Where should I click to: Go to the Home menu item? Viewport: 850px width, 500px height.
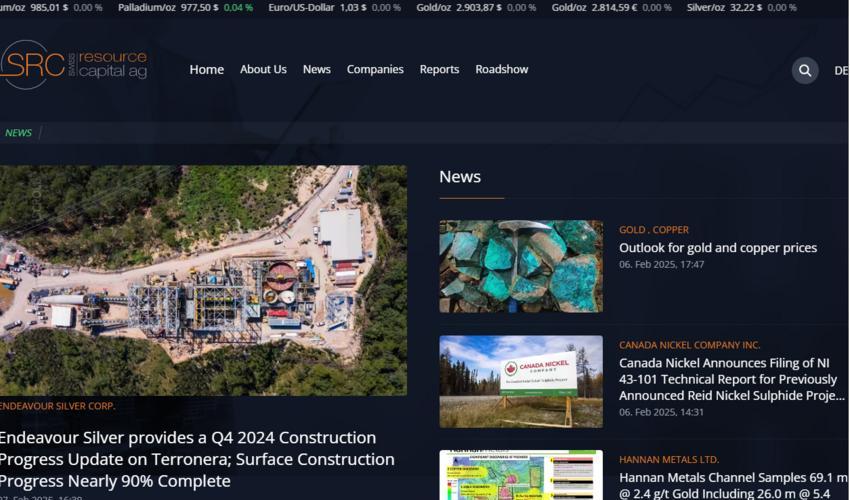[207, 69]
